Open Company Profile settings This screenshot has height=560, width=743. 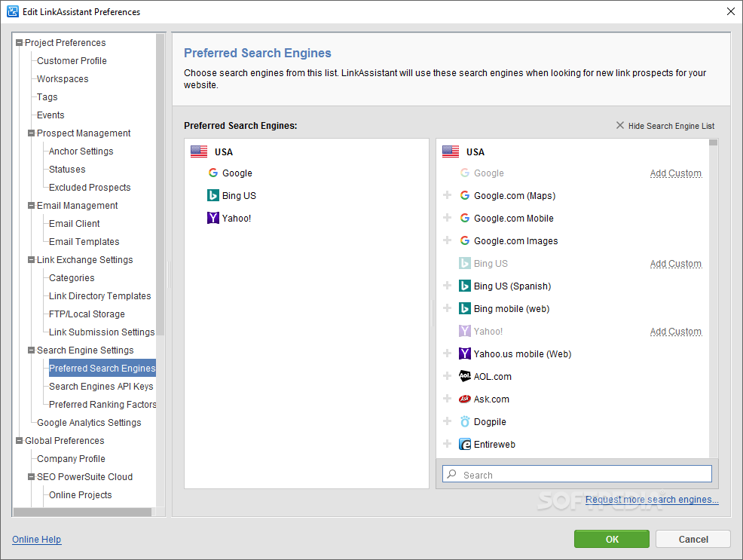click(x=71, y=458)
